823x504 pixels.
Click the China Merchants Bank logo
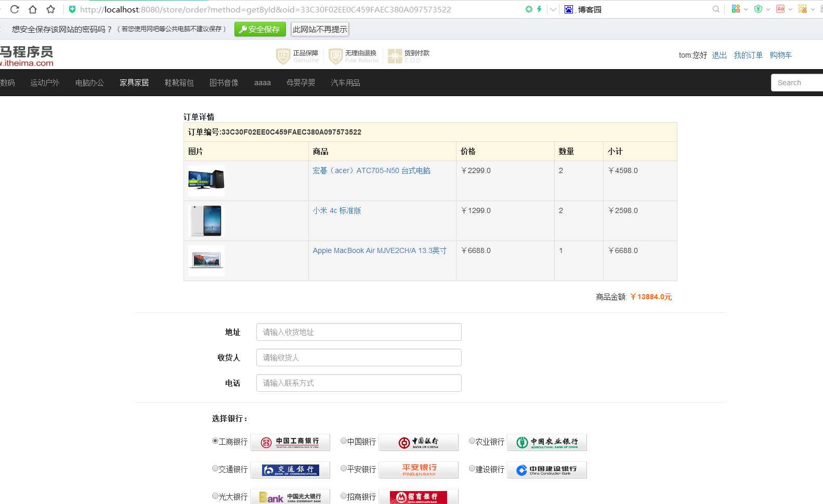click(419, 497)
